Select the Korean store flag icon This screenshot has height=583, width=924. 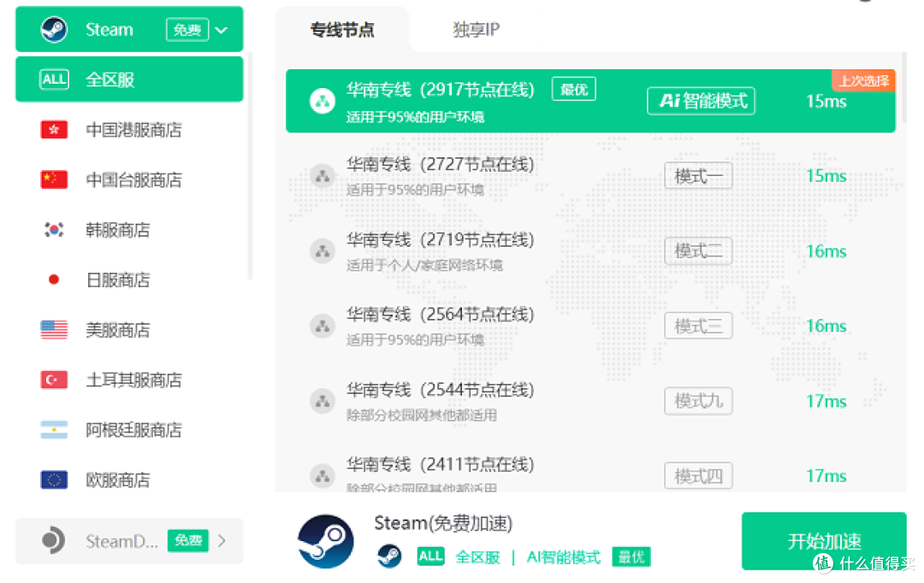click(55, 230)
